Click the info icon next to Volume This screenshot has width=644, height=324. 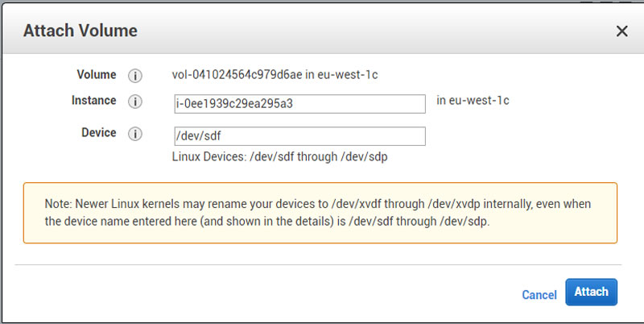134,76
